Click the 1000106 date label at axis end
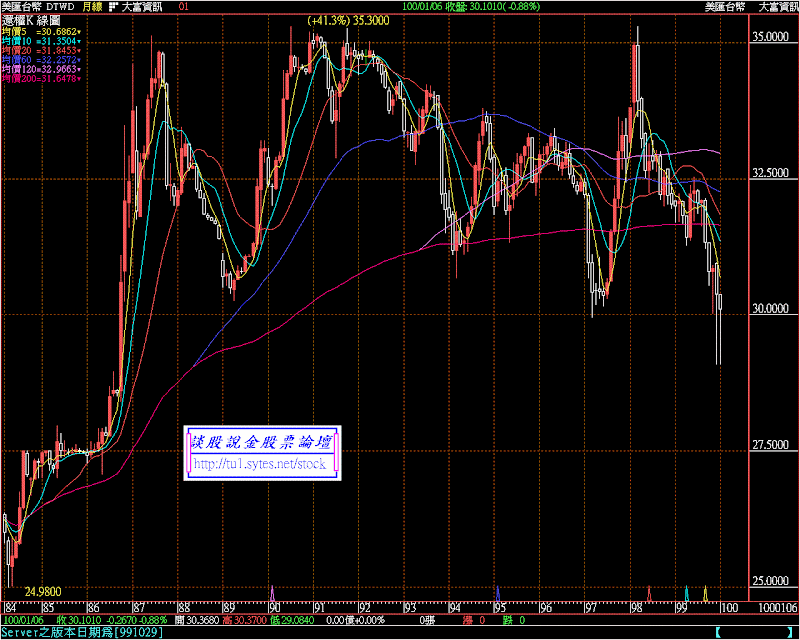Image resolution: width=800 pixels, height=640 pixels. (x=778, y=608)
